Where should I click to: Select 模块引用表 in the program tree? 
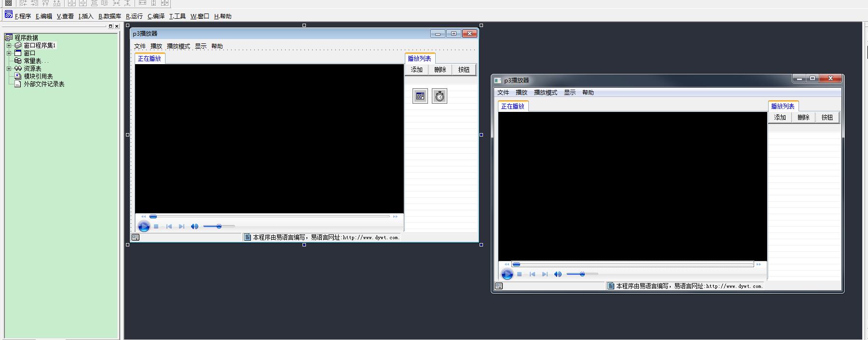(38, 76)
